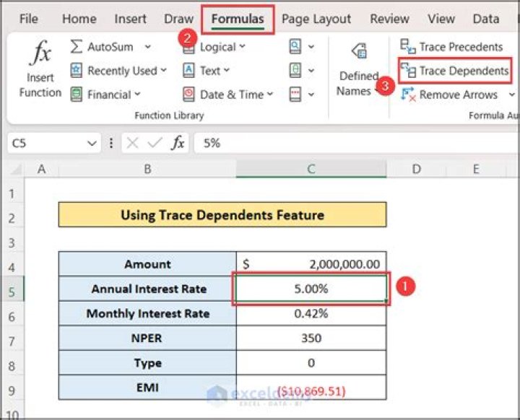
Task: Switch to the Page Layout tab
Action: click(316, 19)
